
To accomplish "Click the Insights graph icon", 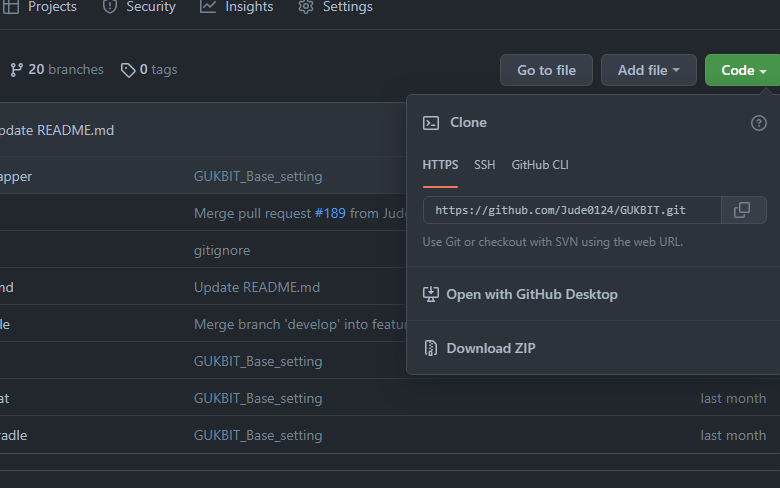I will [207, 6].
